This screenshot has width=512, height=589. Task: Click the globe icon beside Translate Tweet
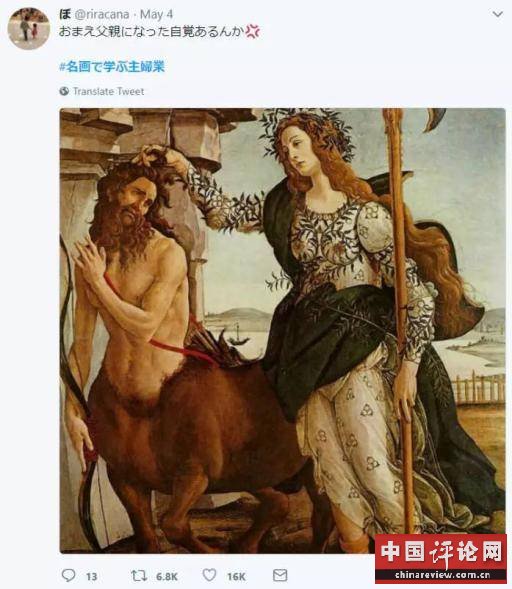coord(64,91)
